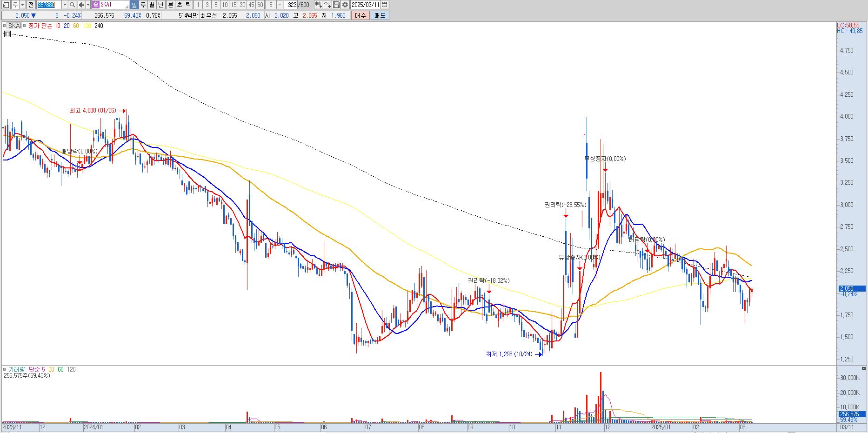Select the minute (분) chart tab
Screen dimensions: 868x433
pos(170,5)
